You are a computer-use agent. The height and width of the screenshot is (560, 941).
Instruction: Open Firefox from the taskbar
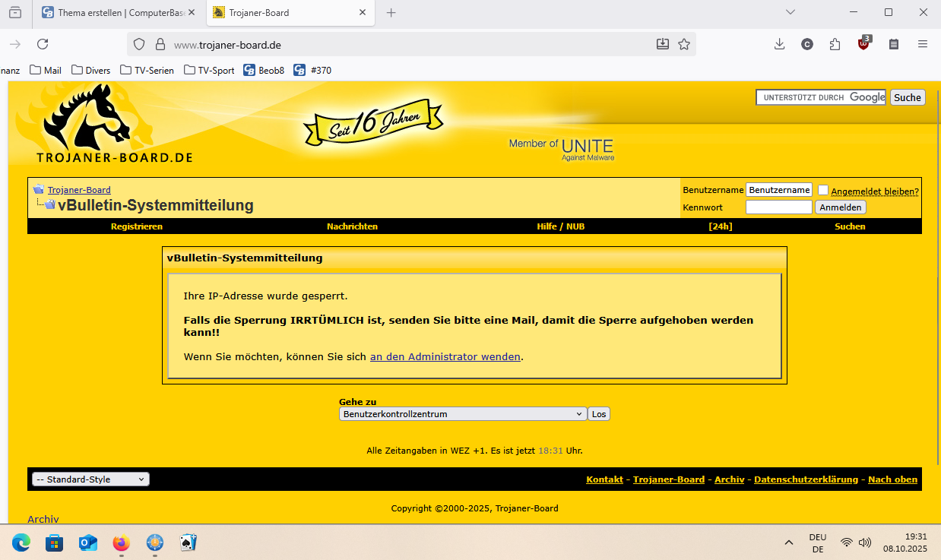(122, 543)
